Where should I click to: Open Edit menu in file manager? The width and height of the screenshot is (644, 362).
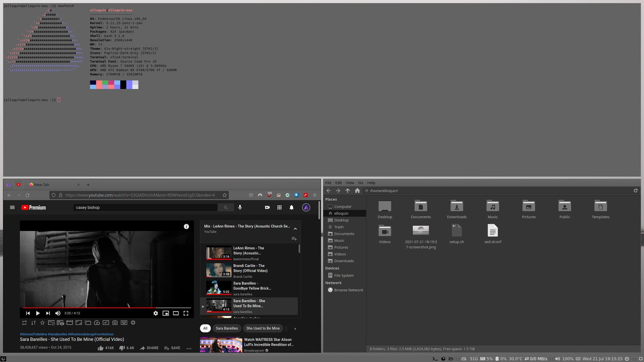(338, 183)
